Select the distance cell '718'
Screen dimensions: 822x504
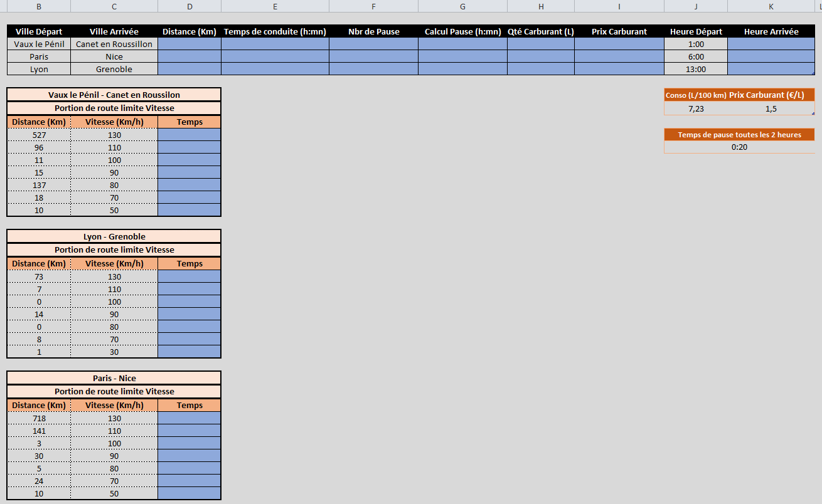click(x=39, y=418)
